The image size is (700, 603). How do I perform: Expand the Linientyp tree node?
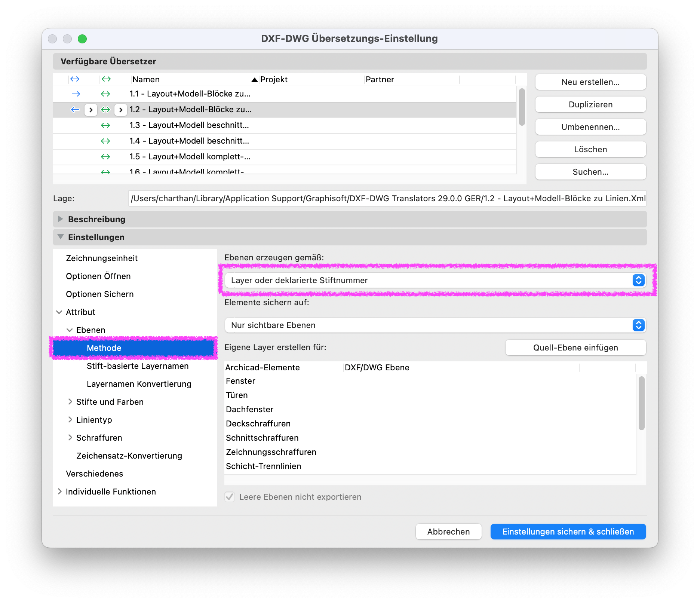point(70,420)
